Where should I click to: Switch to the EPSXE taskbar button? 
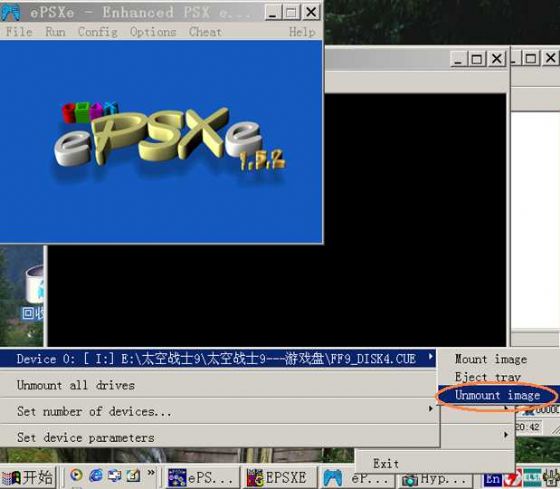[x=281, y=478]
